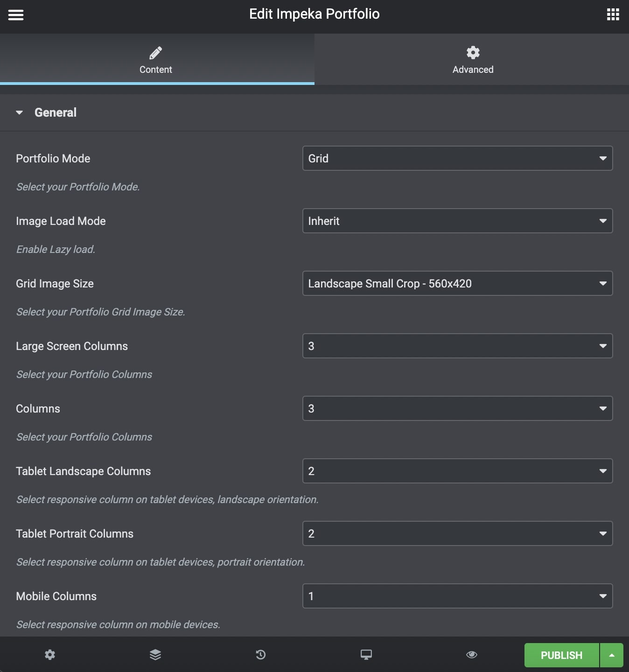Select the Content tab
This screenshot has height=672, width=629.
(x=156, y=60)
